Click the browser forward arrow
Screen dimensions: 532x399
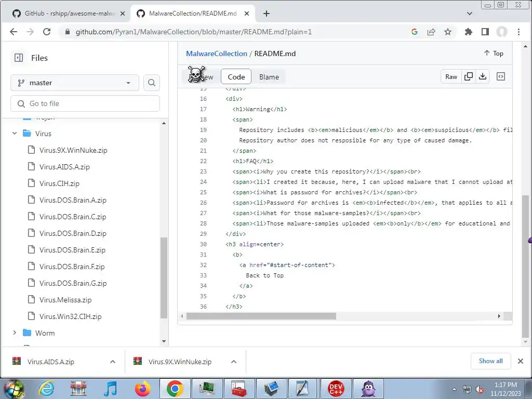pyautogui.click(x=30, y=32)
